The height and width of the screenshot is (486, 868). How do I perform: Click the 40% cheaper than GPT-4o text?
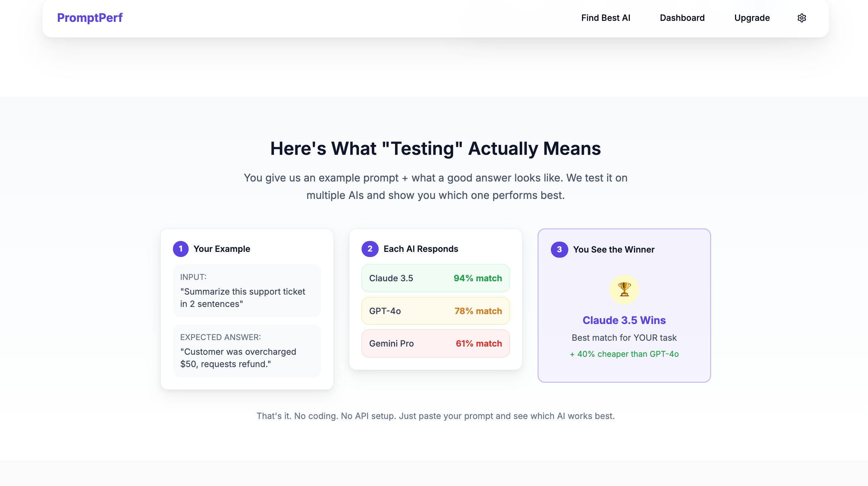(624, 354)
